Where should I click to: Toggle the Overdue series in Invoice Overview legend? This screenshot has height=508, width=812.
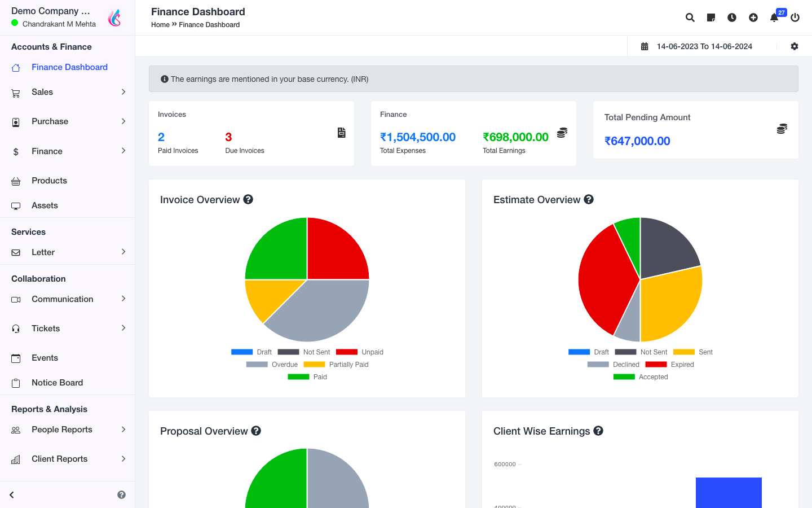[x=285, y=364]
